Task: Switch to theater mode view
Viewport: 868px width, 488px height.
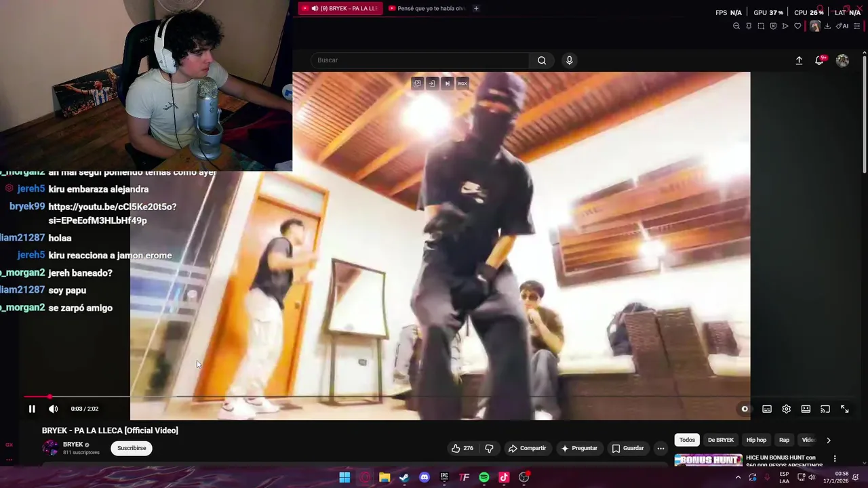Action: tap(806, 409)
